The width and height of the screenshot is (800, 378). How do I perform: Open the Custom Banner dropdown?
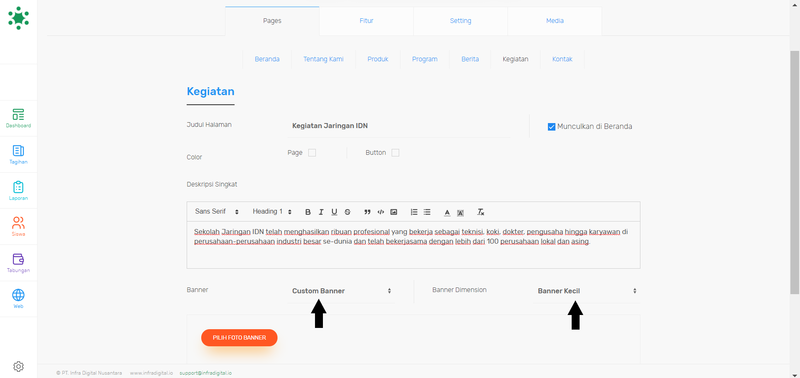tap(341, 291)
